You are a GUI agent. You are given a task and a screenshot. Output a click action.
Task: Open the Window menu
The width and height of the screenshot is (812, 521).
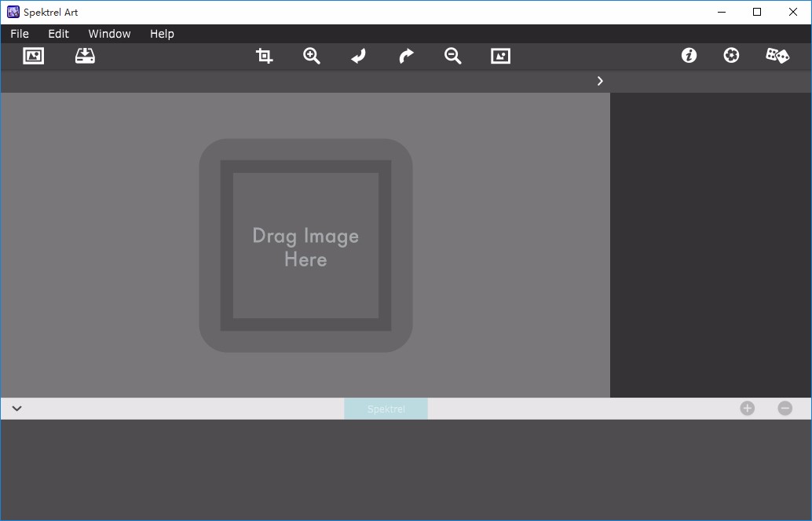[109, 34]
